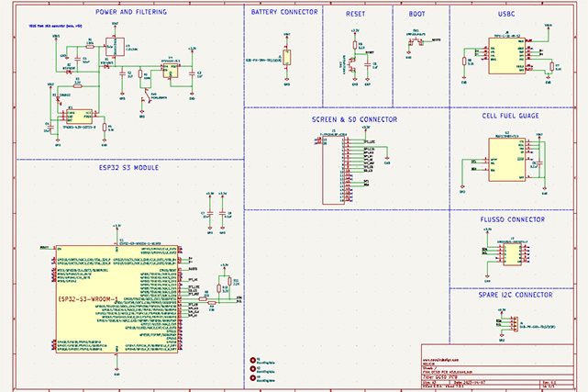
Task: Click the first mounting hole symbol
Action: (x=253, y=358)
